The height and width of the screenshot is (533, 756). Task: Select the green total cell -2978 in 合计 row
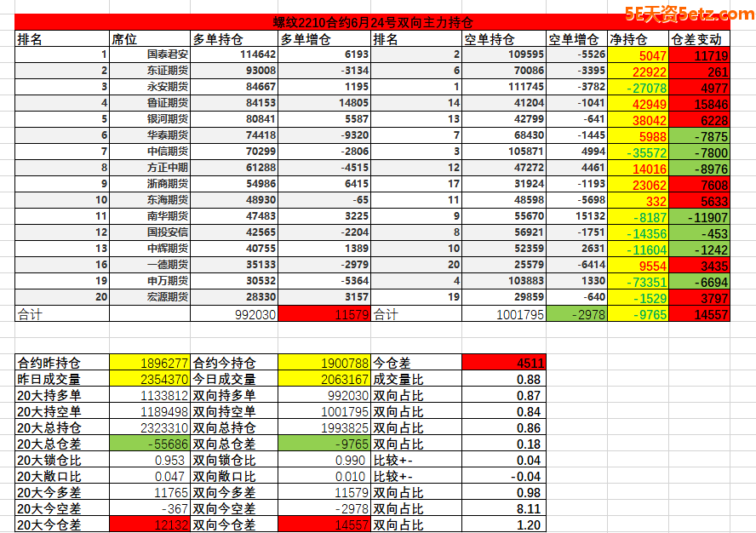point(576,314)
